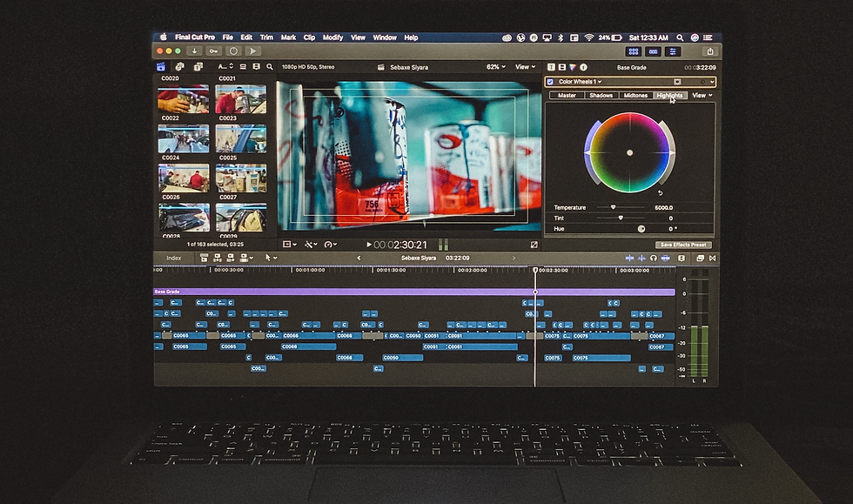Open the Photos and Audio sidebar icon
The width and height of the screenshot is (853, 504).
179,67
